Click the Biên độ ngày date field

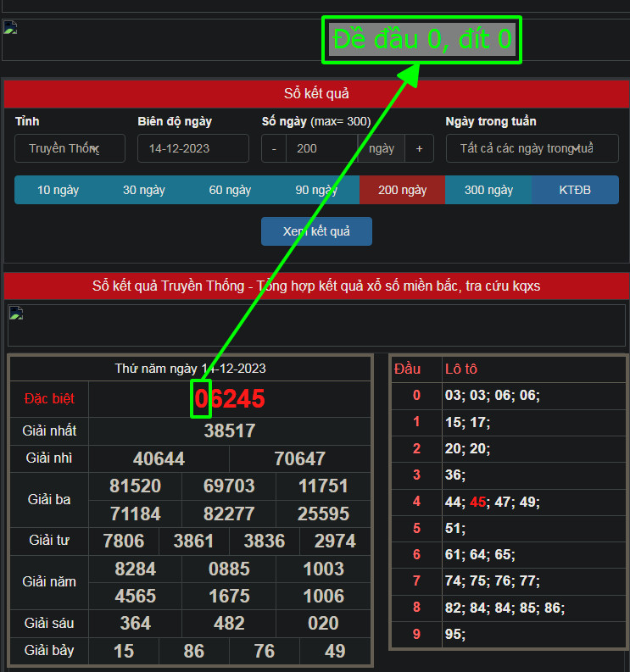click(192, 148)
